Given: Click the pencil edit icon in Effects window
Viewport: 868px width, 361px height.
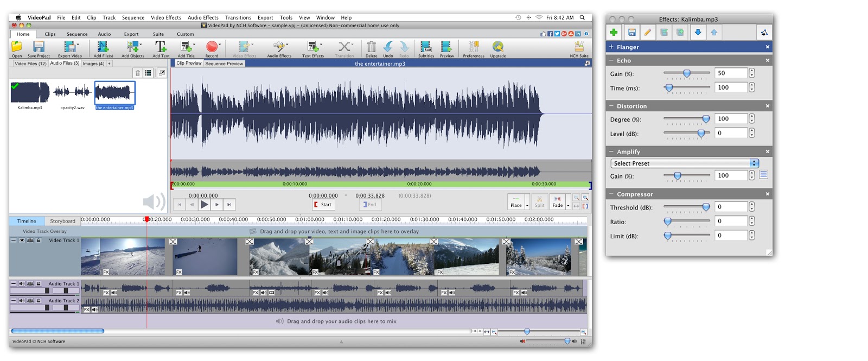Looking at the screenshot, I should [x=648, y=33].
